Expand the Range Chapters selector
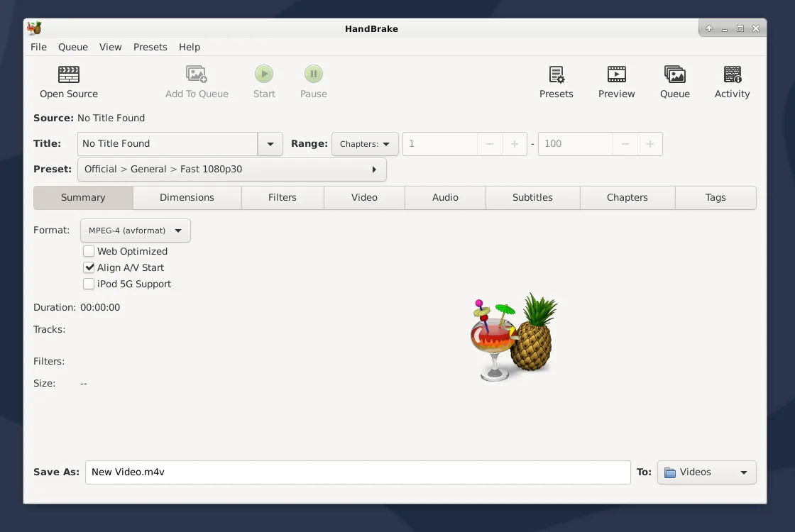The height and width of the screenshot is (532, 795). [x=365, y=143]
